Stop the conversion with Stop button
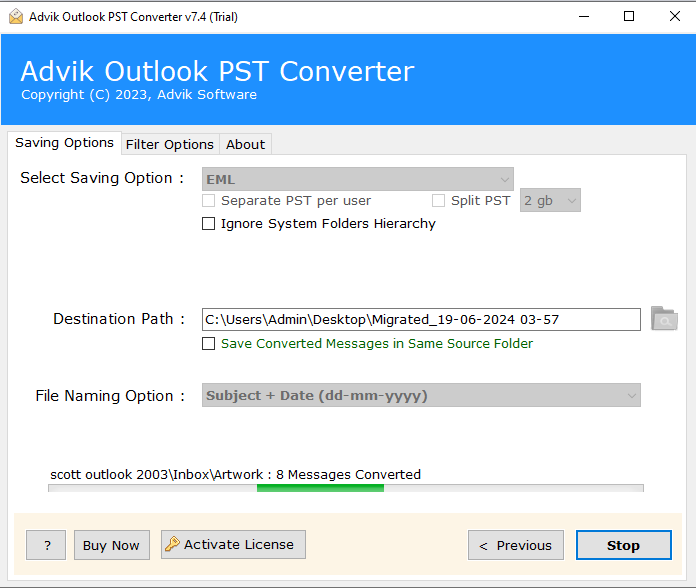This screenshot has height=588, width=696. (x=624, y=545)
